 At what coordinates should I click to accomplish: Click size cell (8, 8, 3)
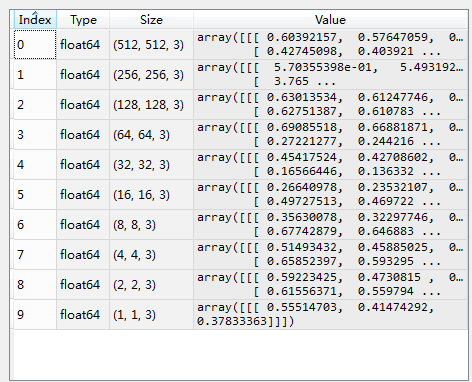click(x=151, y=224)
